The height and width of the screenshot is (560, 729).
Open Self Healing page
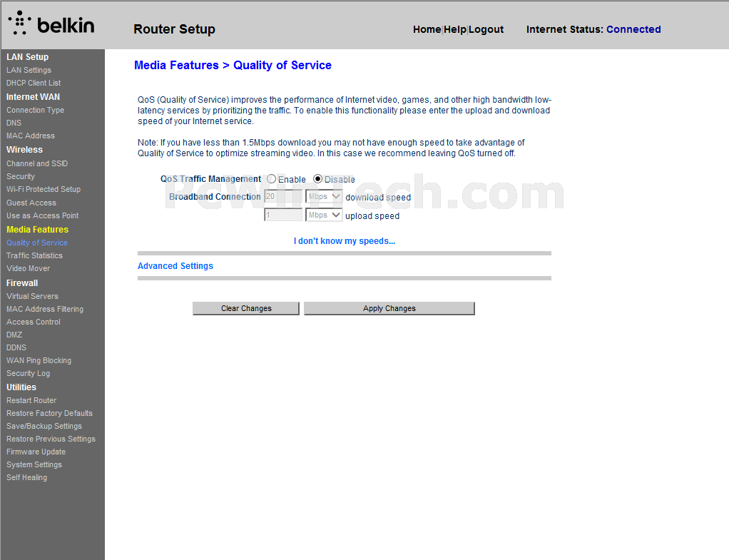[27, 478]
